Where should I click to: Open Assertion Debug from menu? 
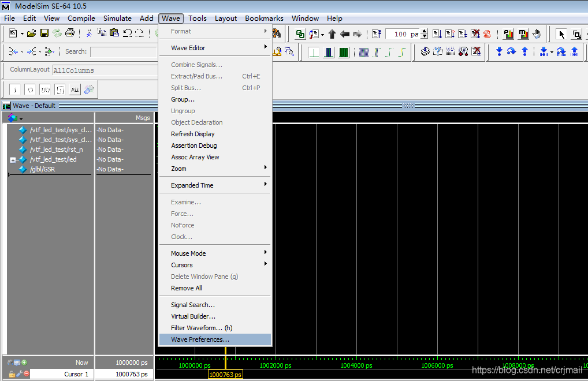(x=215, y=145)
